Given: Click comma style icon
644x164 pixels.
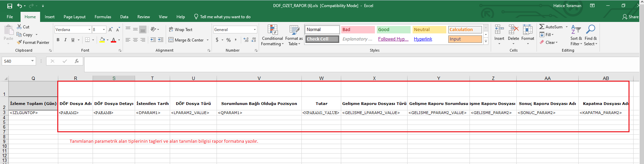Looking at the screenshot, I should pos(236,40).
